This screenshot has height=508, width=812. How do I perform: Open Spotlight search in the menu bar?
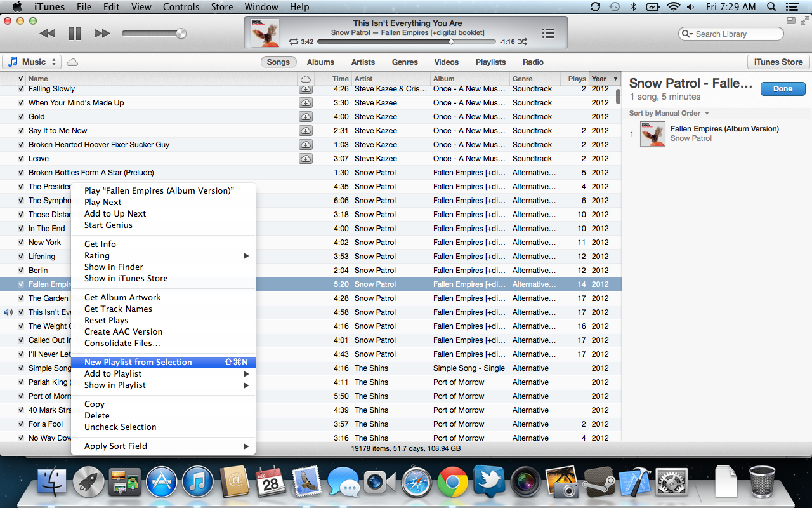(771, 7)
